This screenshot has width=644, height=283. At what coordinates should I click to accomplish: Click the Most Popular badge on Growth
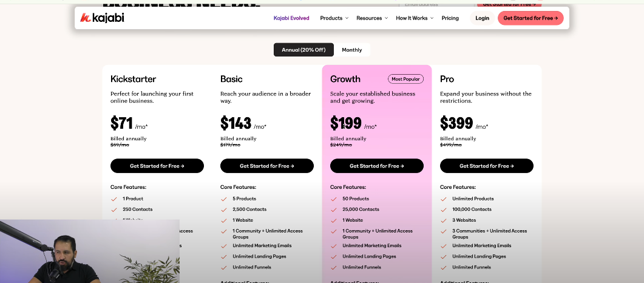(x=406, y=79)
